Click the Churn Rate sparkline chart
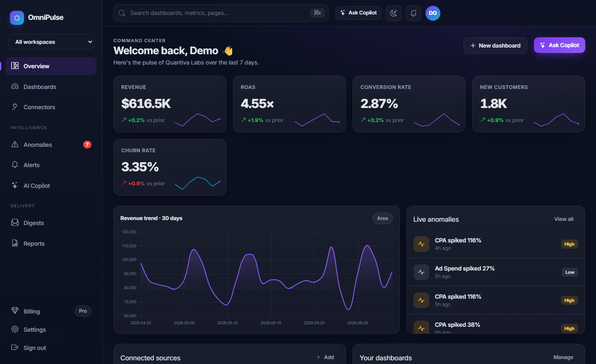 (x=197, y=183)
